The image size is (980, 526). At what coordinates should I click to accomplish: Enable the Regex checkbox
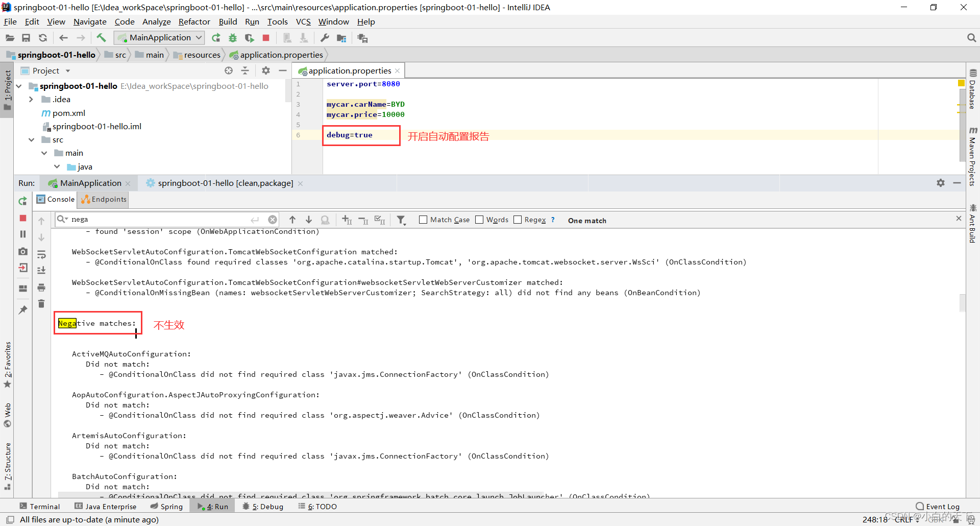coord(518,220)
